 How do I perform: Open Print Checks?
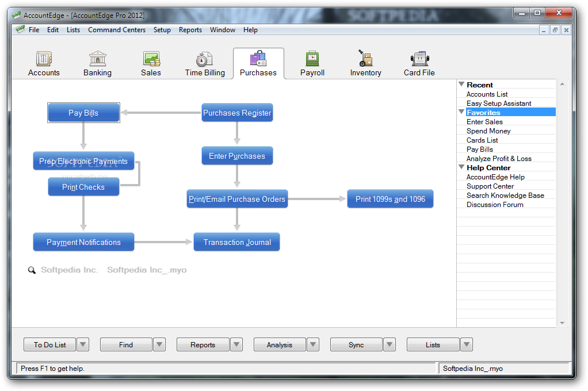point(83,187)
